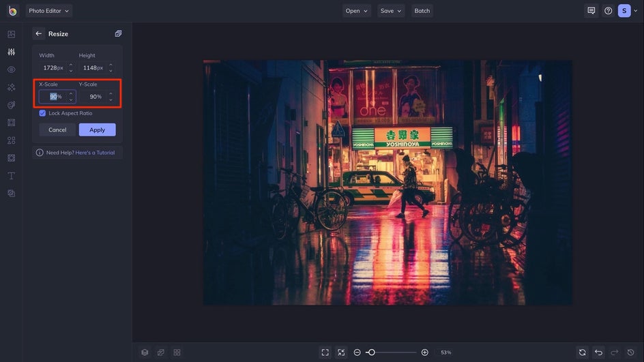This screenshot has height=362, width=644.
Task: Open the Save dropdown menu
Action: click(x=391, y=11)
